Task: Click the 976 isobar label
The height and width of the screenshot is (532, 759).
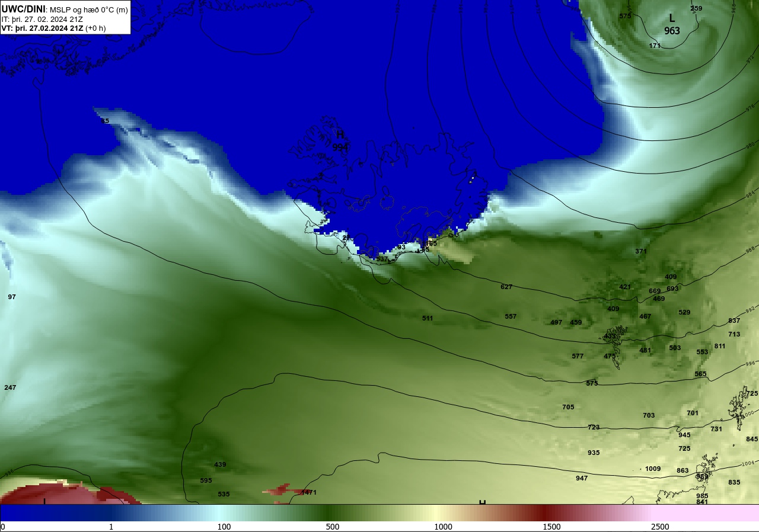Action: [x=750, y=107]
